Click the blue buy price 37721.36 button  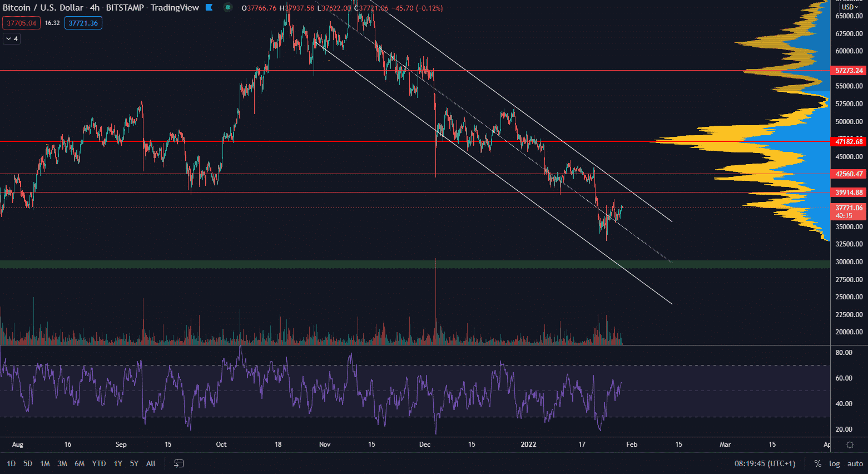[x=83, y=23]
